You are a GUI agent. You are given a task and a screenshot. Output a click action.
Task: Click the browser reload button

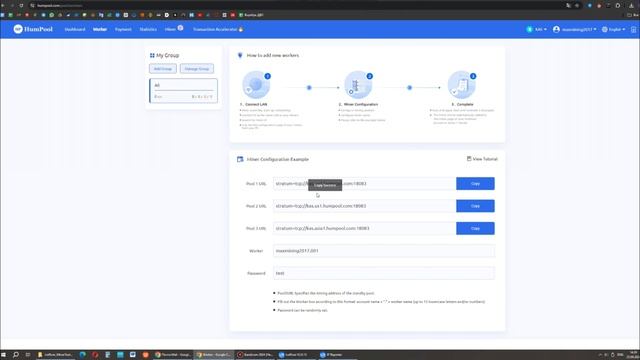click(x=21, y=5)
